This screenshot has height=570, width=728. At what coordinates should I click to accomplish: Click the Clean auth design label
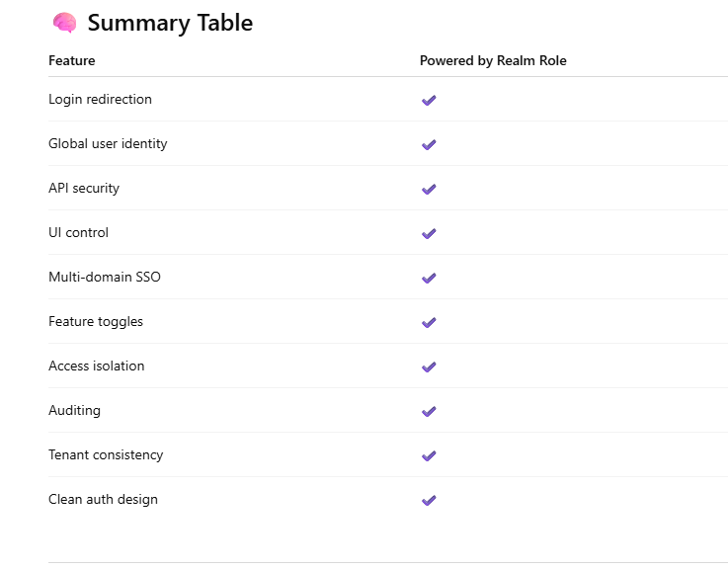103,500
